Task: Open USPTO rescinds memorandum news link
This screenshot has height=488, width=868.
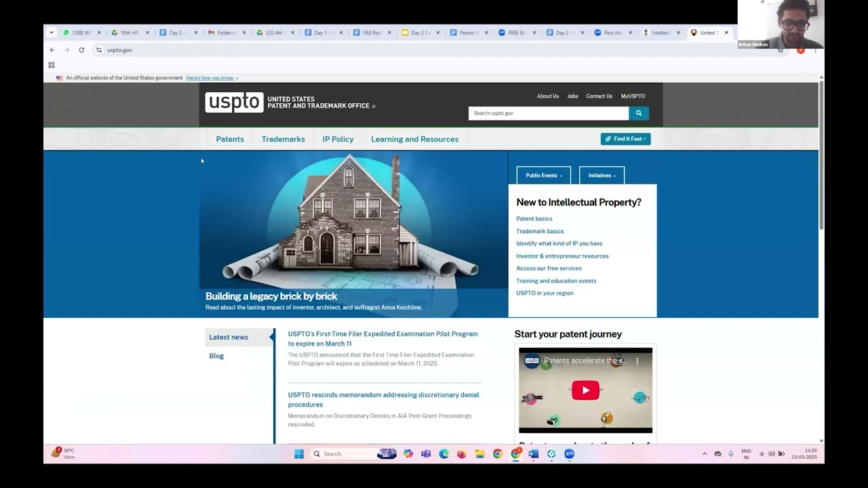Action: tap(383, 400)
